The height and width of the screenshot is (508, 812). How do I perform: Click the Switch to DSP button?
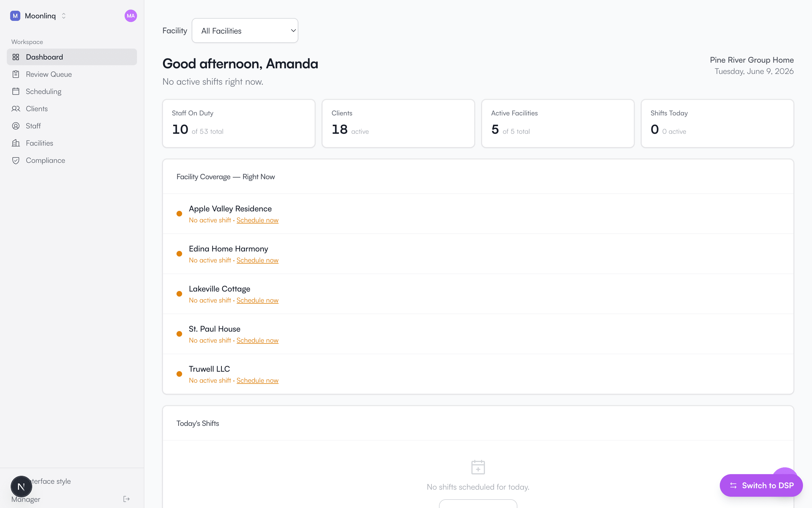pyautogui.click(x=761, y=485)
